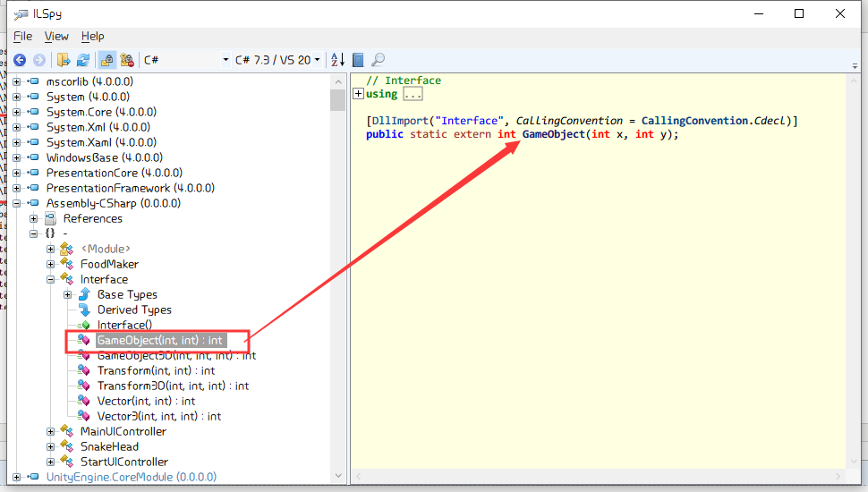Select the FoodMaker class

pos(109,265)
